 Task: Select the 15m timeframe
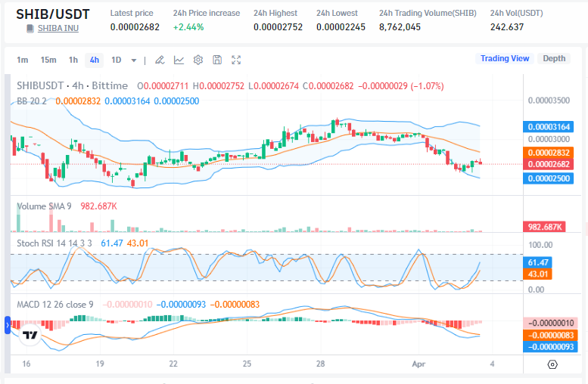tap(48, 60)
